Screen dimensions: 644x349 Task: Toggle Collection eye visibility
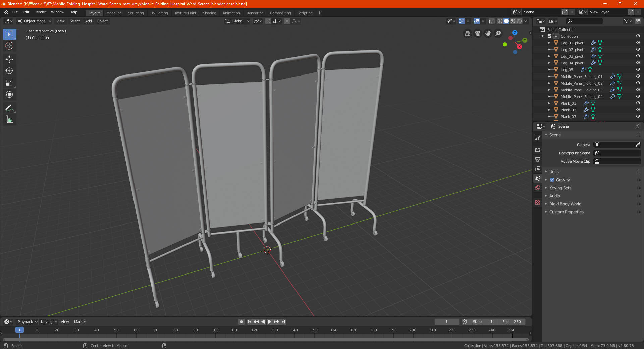pyautogui.click(x=638, y=36)
